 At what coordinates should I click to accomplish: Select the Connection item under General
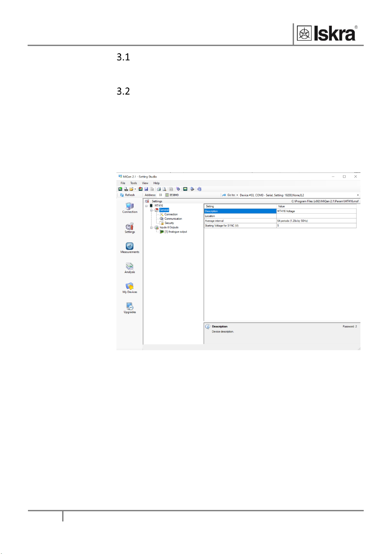[171, 214]
